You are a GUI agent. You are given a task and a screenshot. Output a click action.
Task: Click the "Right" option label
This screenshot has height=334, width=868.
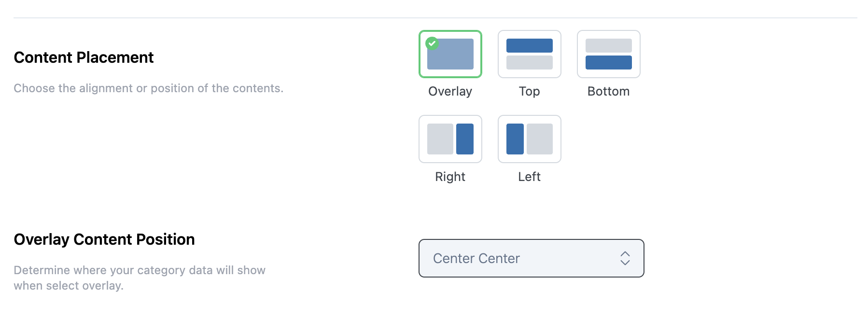tap(450, 177)
